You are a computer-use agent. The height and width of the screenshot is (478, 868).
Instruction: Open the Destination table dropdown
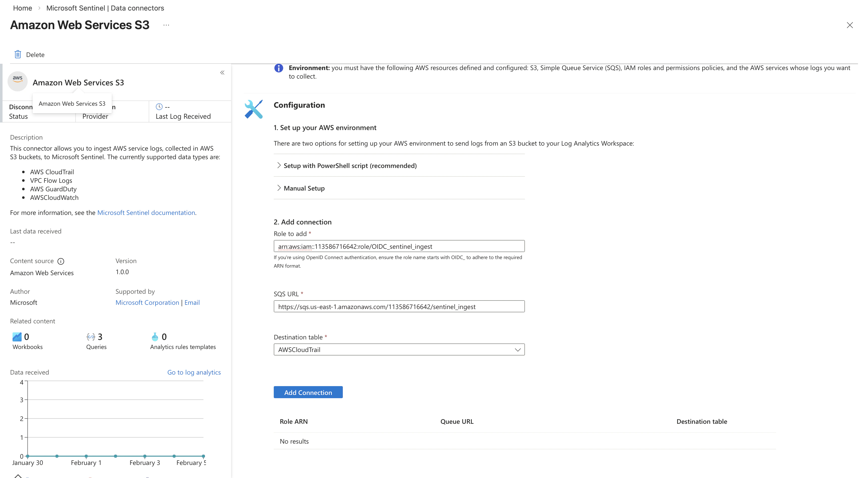pos(399,350)
